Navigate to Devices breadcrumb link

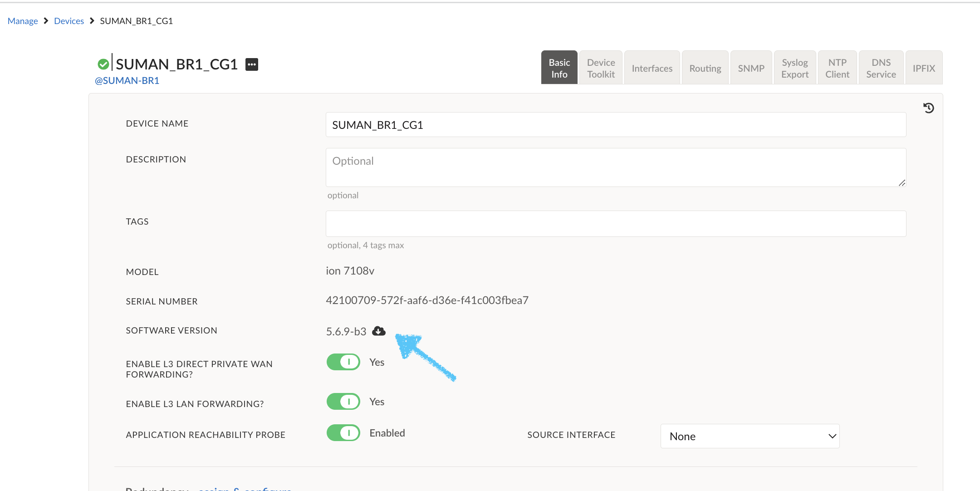[69, 21]
